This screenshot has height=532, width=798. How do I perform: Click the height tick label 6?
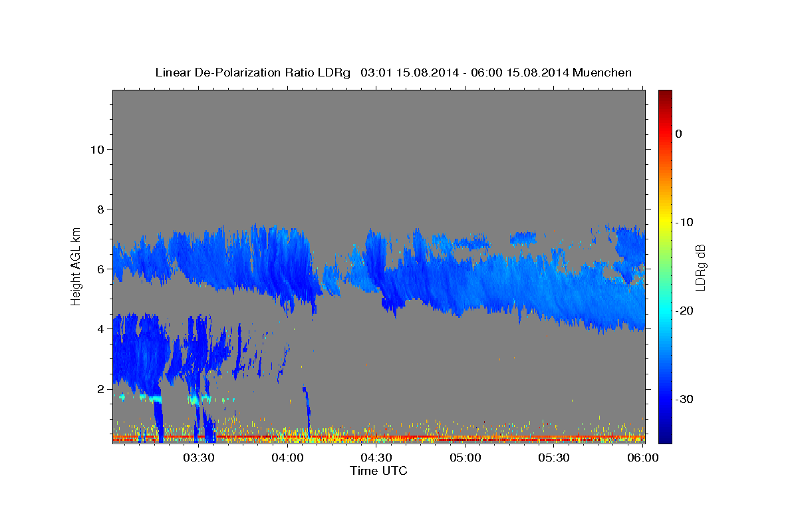click(x=101, y=269)
